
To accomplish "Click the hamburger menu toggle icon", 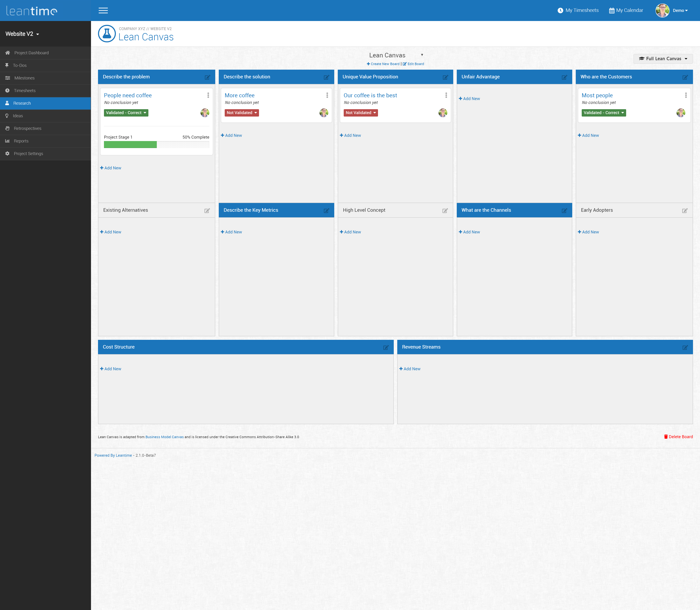I will coord(103,10).
